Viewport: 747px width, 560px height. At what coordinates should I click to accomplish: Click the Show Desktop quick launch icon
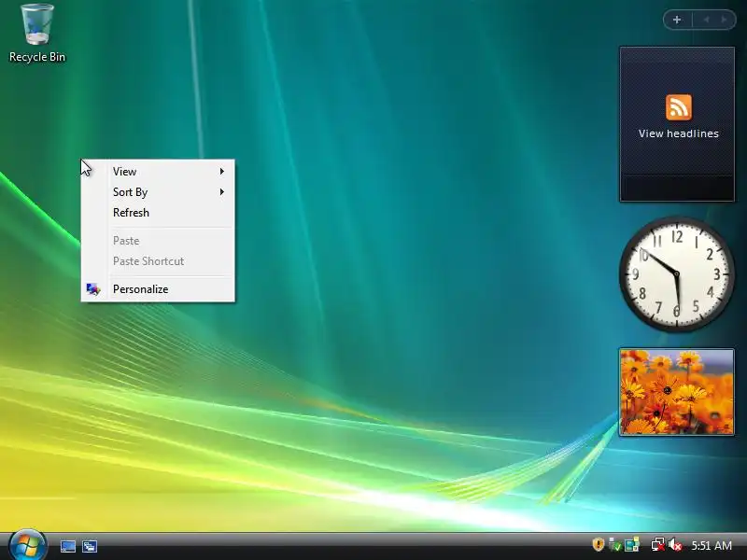[67, 546]
